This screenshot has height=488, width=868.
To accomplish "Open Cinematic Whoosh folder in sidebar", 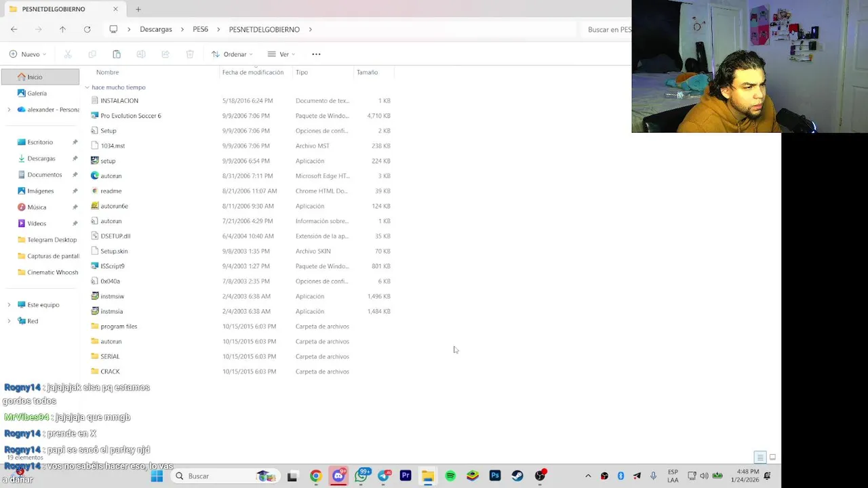I will click(47, 272).
